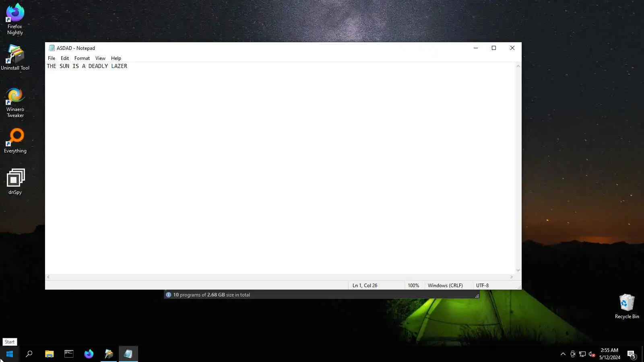Click the Ln 1, Col 26 status entry
Screen dimensions: 644x362
point(365,286)
